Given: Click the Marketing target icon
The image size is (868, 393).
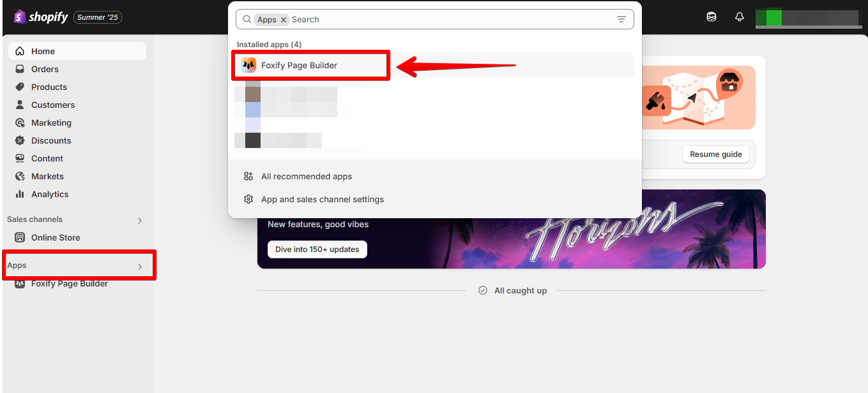Looking at the screenshot, I should (20, 122).
